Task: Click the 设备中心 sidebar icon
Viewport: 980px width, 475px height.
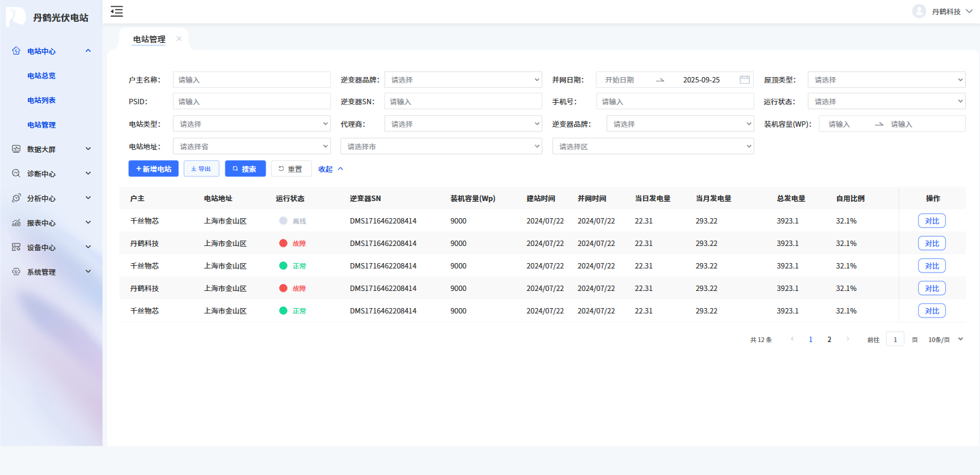Action: (16, 247)
